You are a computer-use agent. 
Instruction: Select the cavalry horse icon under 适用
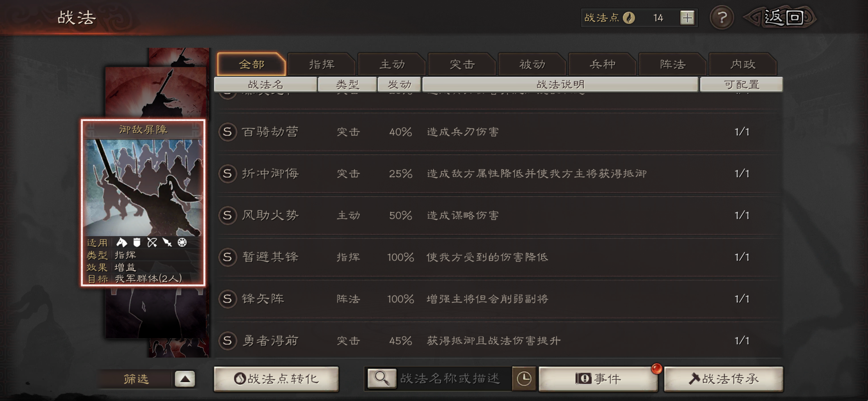122,242
